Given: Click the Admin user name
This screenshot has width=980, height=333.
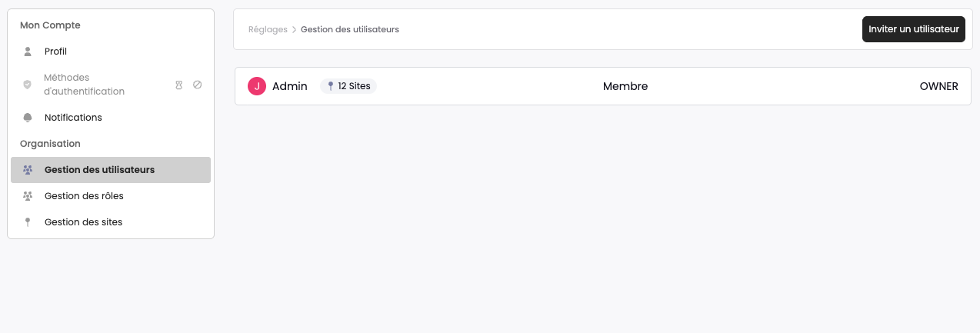Looking at the screenshot, I should pyautogui.click(x=290, y=86).
